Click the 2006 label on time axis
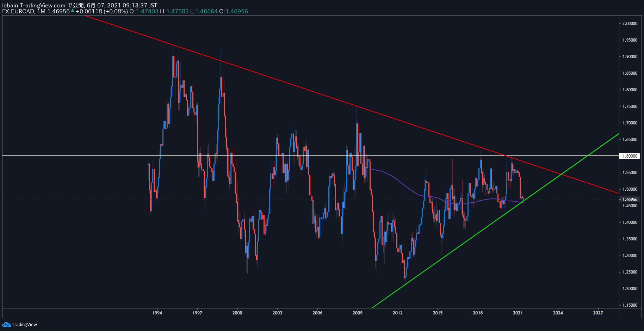The width and height of the screenshot is (644, 331). click(x=317, y=313)
